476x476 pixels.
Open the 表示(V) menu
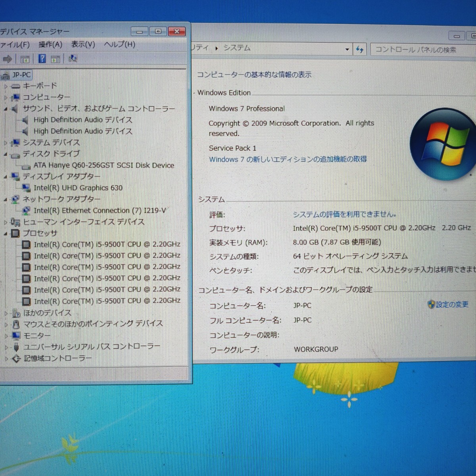tap(83, 44)
